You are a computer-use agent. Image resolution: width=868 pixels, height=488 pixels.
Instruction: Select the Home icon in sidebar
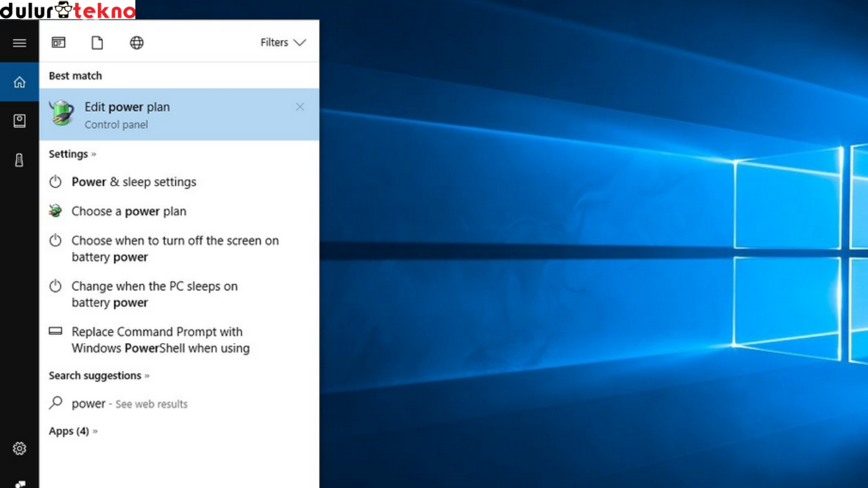20,82
